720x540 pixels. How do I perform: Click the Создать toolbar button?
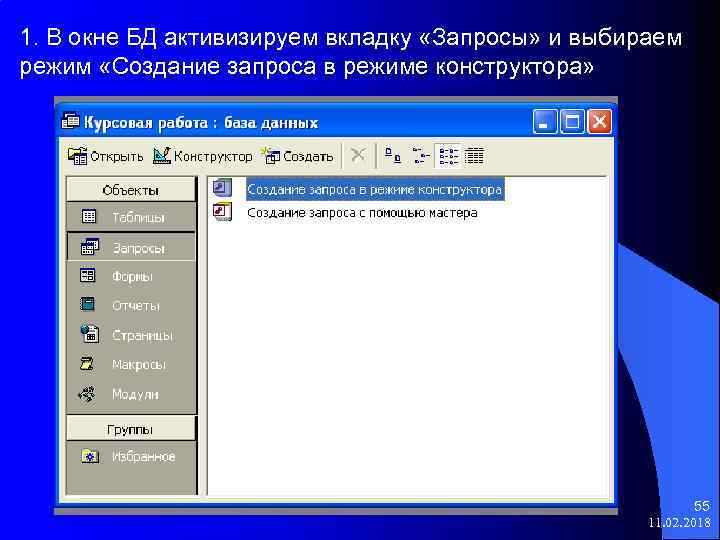(x=297, y=156)
